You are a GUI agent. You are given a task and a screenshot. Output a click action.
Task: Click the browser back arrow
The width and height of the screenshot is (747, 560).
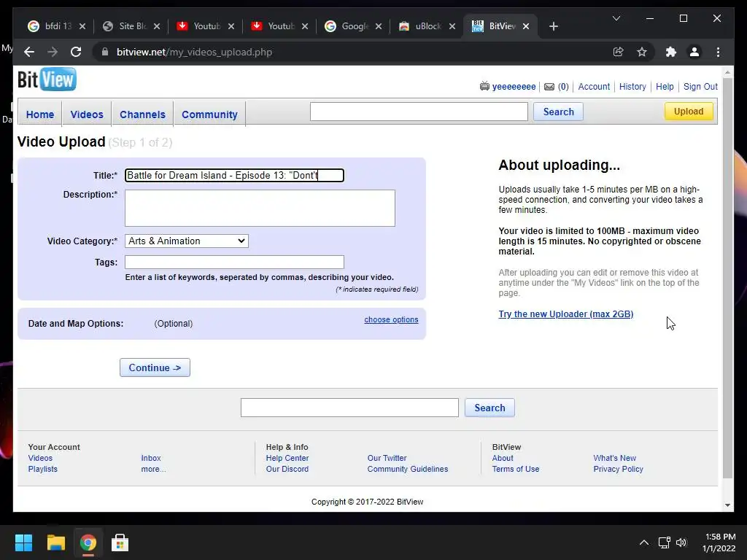29,52
